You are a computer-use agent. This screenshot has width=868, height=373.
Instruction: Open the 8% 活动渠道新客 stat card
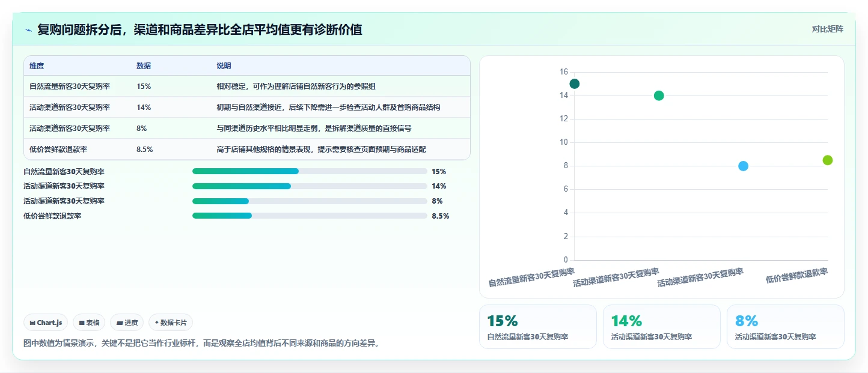click(x=786, y=327)
